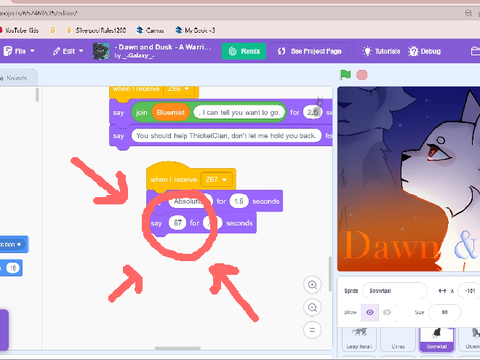This screenshot has width=480, height=360.
Task: Click the green flag to run project
Action: [346, 75]
